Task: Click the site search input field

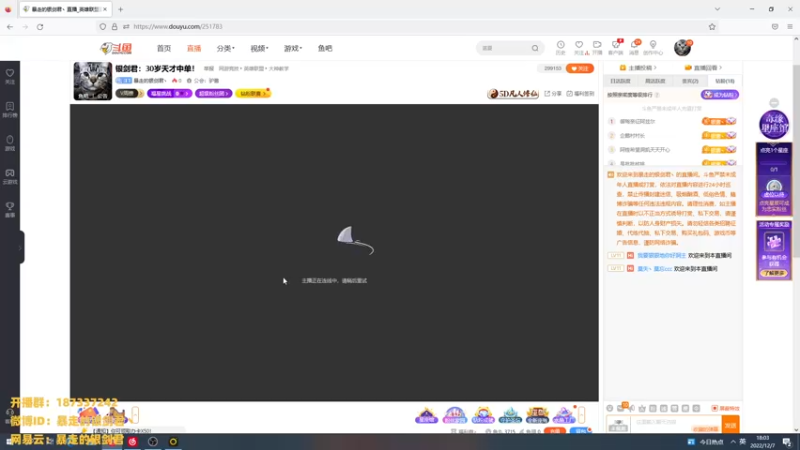Action: 504,48
